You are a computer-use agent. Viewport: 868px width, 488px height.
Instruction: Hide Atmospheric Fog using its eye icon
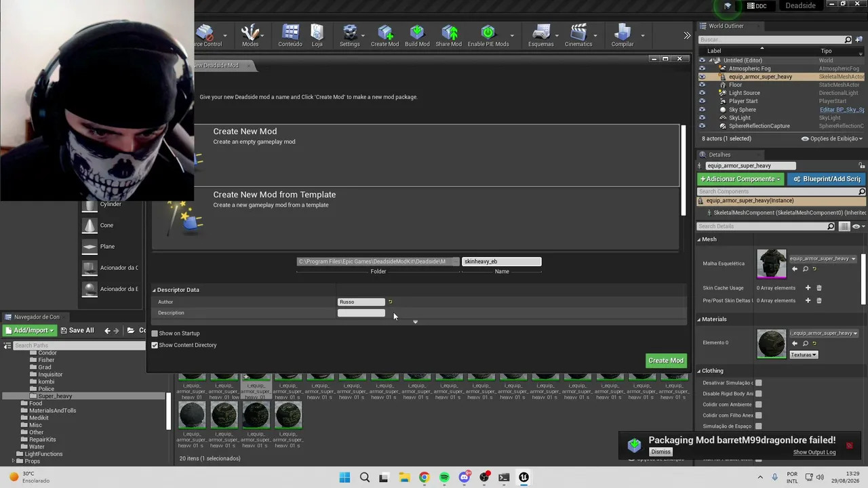click(x=702, y=68)
